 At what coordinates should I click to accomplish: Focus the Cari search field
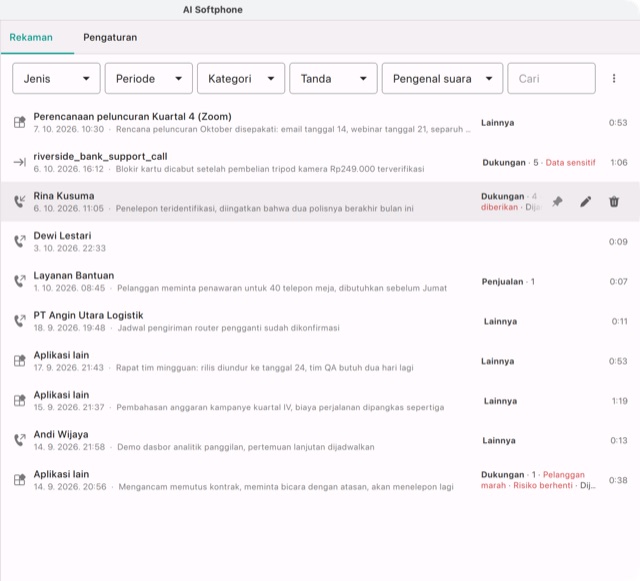[x=551, y=78]
